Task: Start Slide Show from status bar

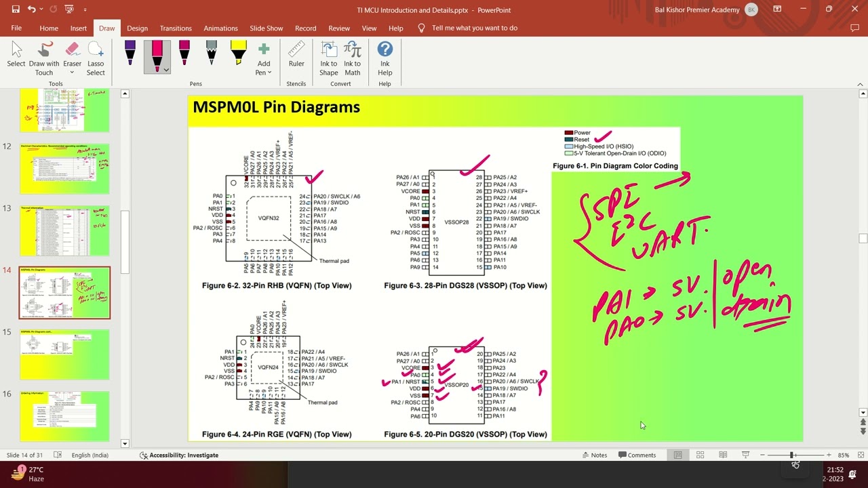Action: coord(745,455)
